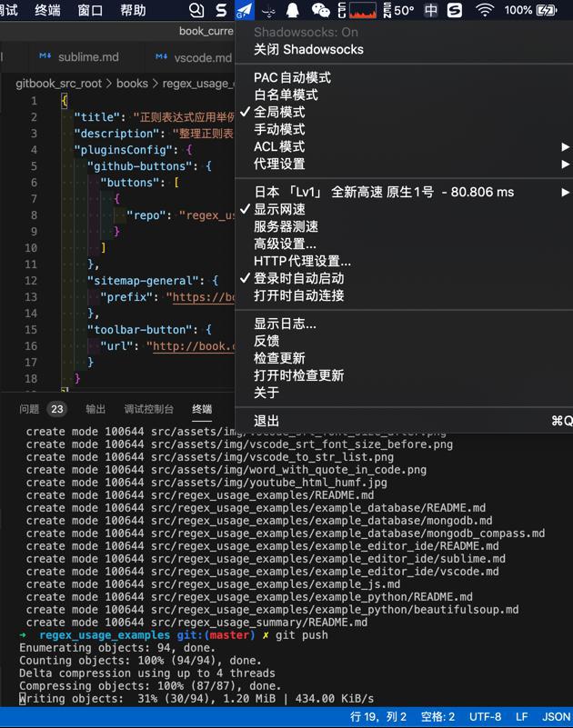Expand the ACL模式 submenu
Image resolution: width=573 pixels, height=728 pixels.
[x=404, y=146]
